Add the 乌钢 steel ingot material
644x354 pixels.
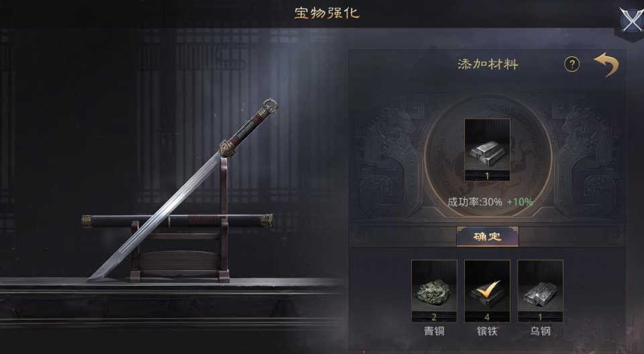(x=540, y=291)
